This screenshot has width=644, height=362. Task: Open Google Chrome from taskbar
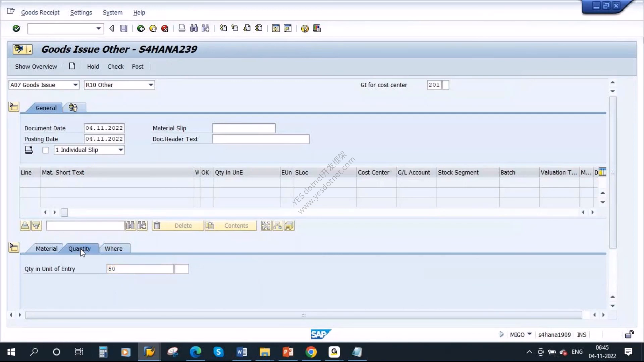311,352
